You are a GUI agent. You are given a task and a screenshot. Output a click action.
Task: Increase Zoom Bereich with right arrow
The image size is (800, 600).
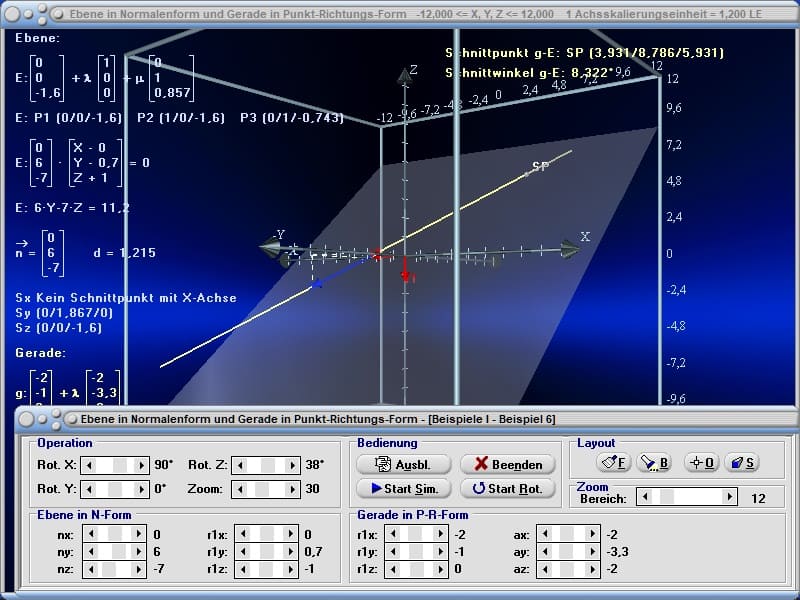tap(730, 496)
